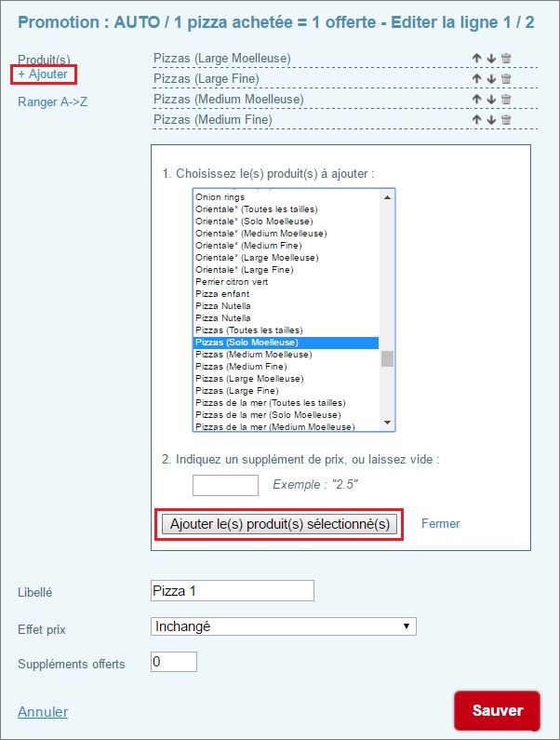Select Pizzas (Toutes les tailles) in list

[248, 330]
